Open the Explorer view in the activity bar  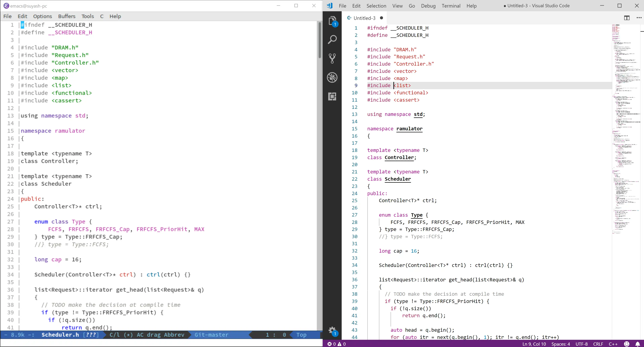click(332, 21)
